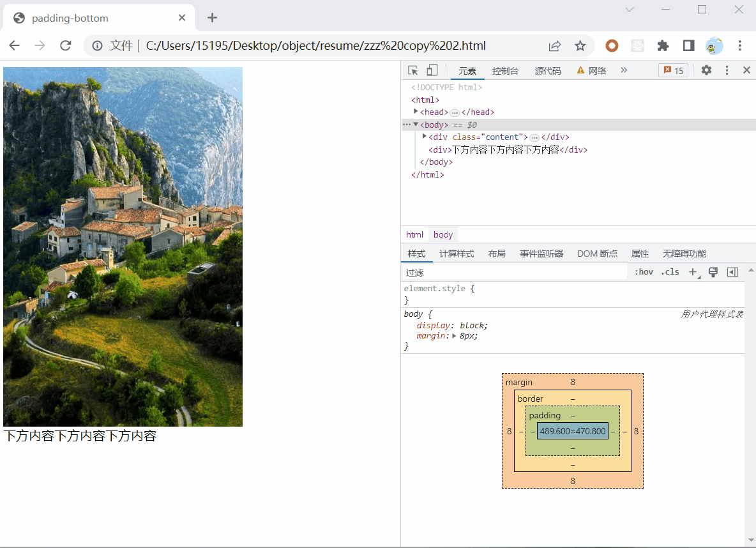Screen dimensions: 756x548
Task: Click the address bar URL field
Action: 316,46
